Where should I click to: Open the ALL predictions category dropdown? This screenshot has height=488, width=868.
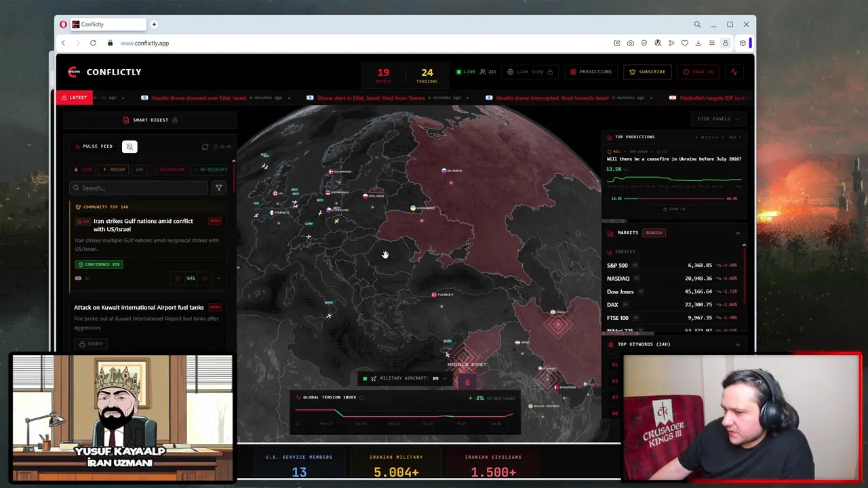coord(735,138)
